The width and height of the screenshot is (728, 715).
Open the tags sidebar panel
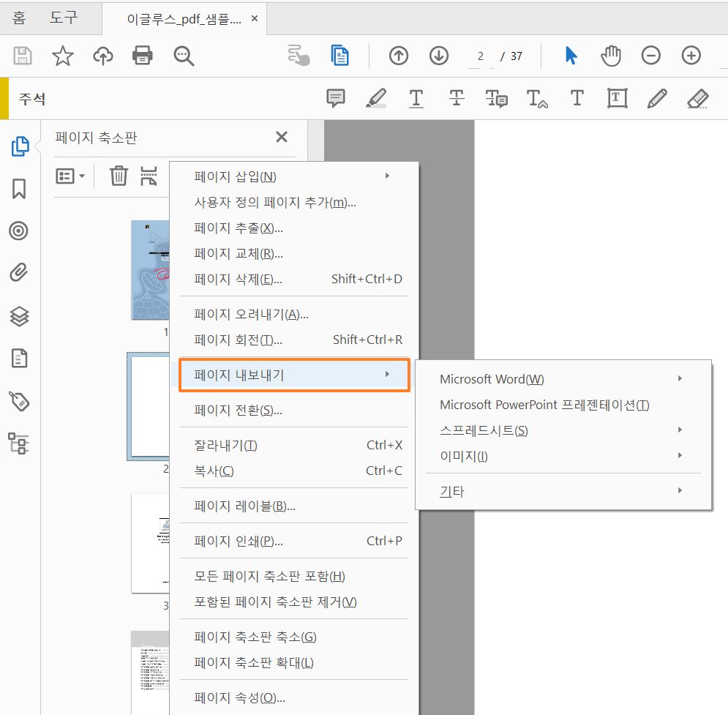tap(20, 401)
